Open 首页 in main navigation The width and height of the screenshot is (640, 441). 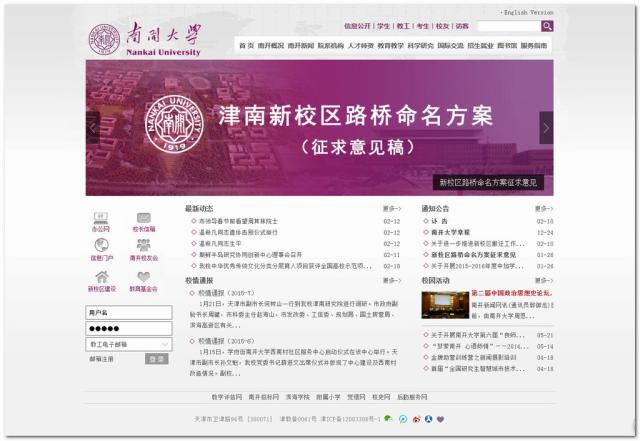(x=247, y=46)
